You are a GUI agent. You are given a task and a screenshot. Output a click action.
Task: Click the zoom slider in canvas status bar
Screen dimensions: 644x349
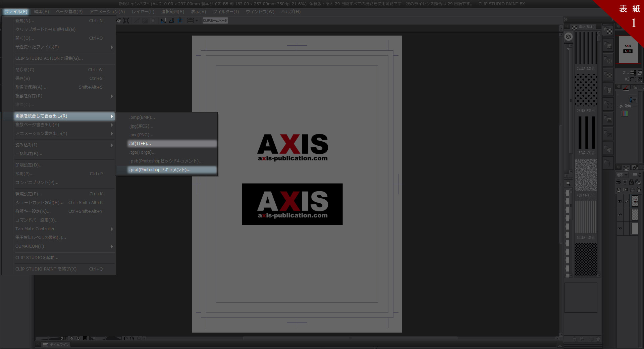[x=48, y=338]
